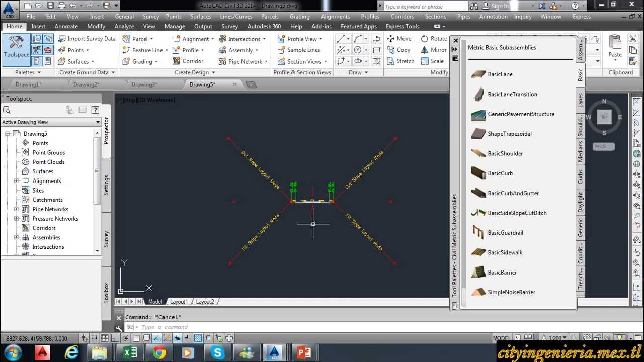Click the Sample Lines tool
The height and width of the screenshot is (362, 644).
[x=298, y=50]
